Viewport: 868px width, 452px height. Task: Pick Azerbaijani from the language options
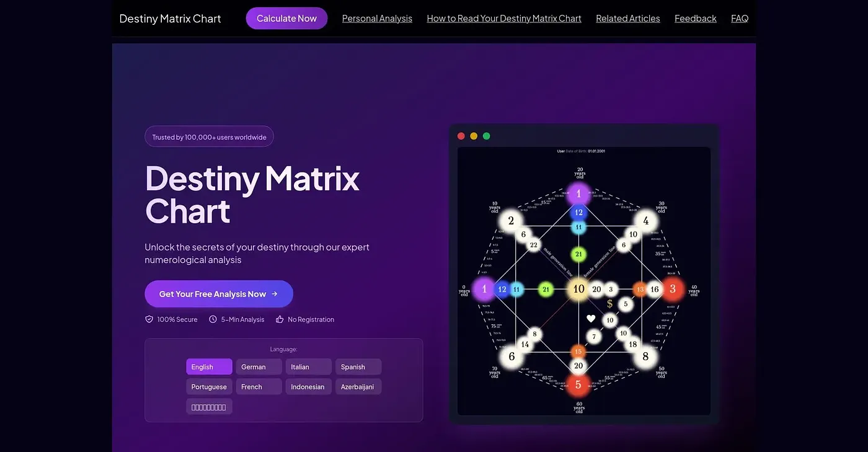(x=358, y=387)
